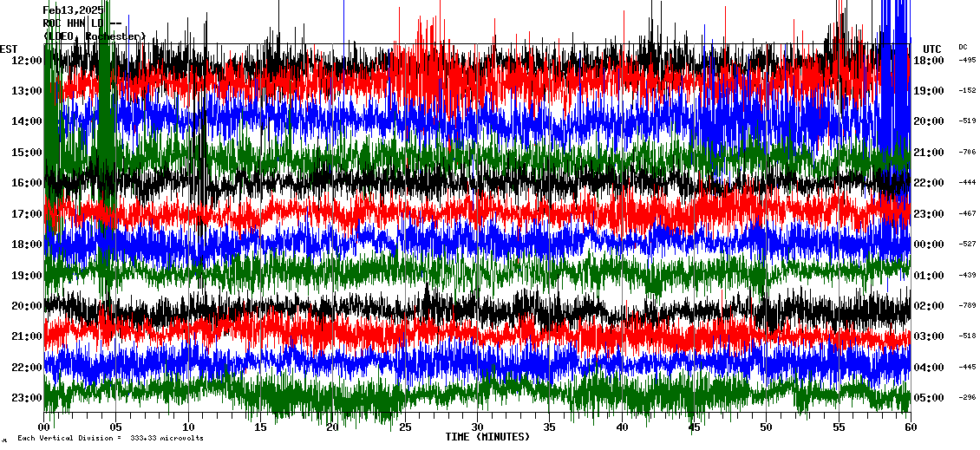Click the 02:00 UTC time label
Screen dimensions: 980x450
(929, 305)
